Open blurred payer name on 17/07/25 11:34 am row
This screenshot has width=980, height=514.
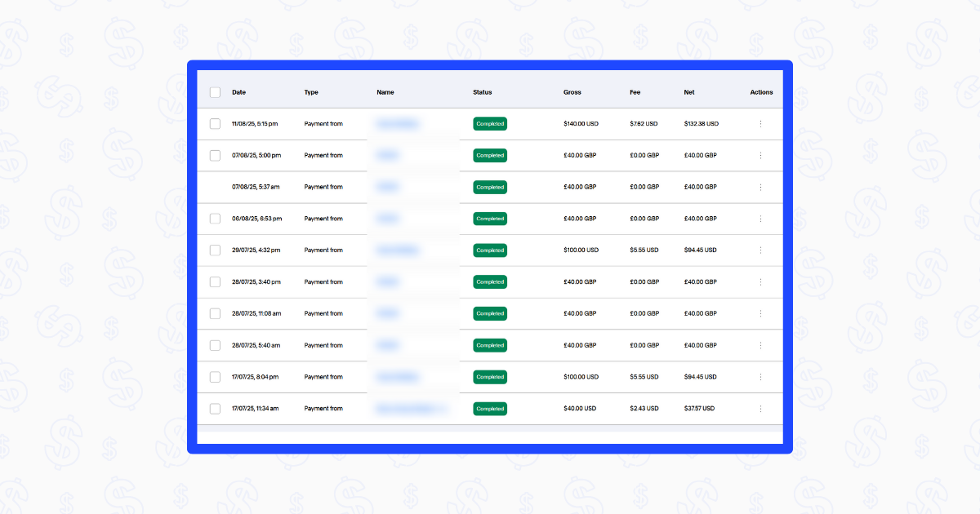pos(412,409)
